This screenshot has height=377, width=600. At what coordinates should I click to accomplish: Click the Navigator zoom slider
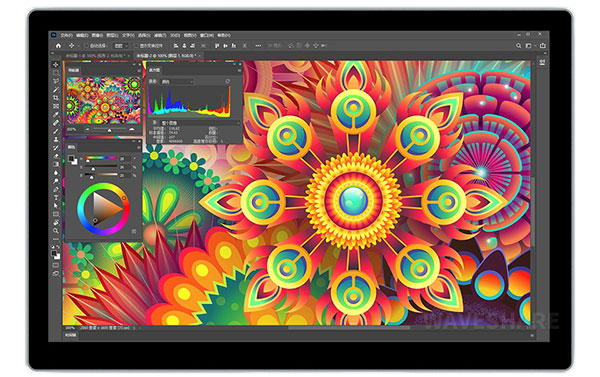[x=109, y=130]
